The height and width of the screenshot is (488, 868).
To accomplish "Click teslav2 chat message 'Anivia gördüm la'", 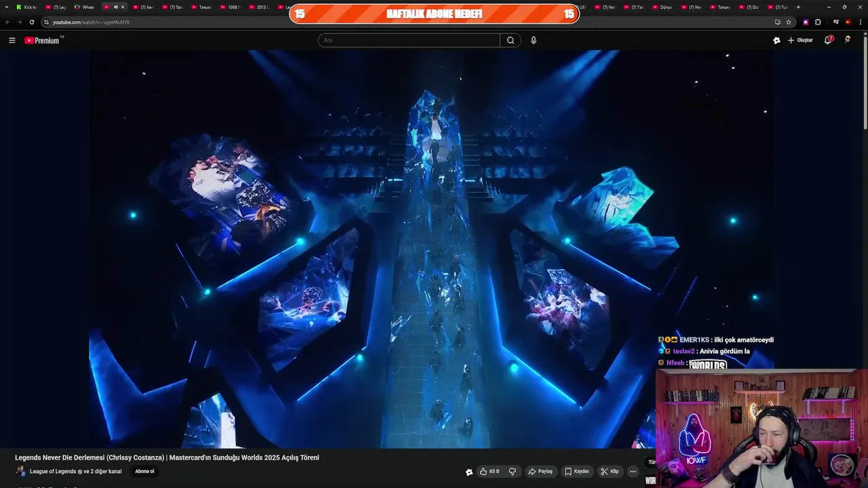I will pos(704,351).
